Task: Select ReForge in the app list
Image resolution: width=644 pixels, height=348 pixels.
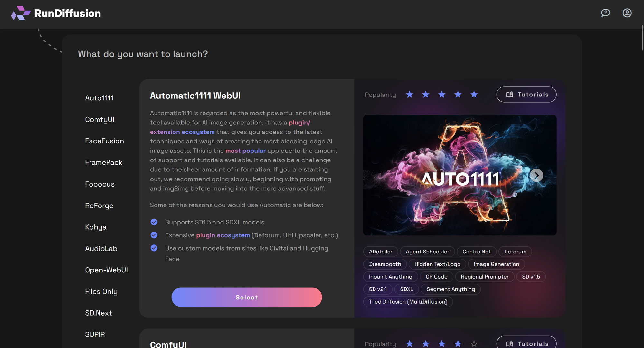Action: point(99,206)
